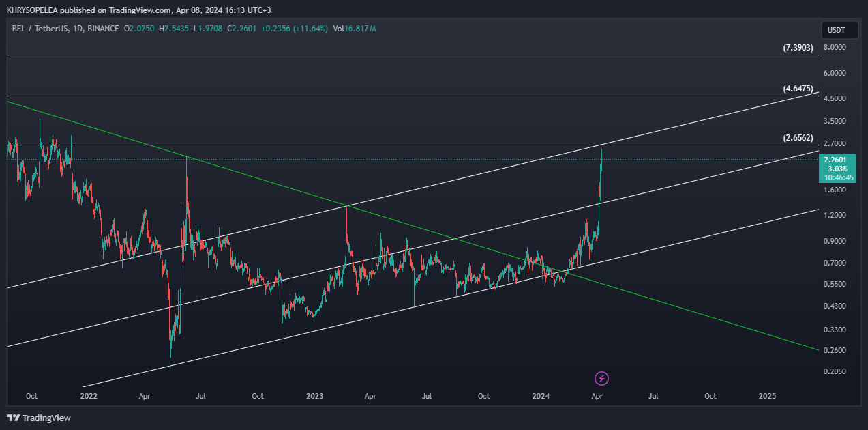Click the 1.6000 price axis label
This screenshot has width=868, height=430.
coord(835,190)
